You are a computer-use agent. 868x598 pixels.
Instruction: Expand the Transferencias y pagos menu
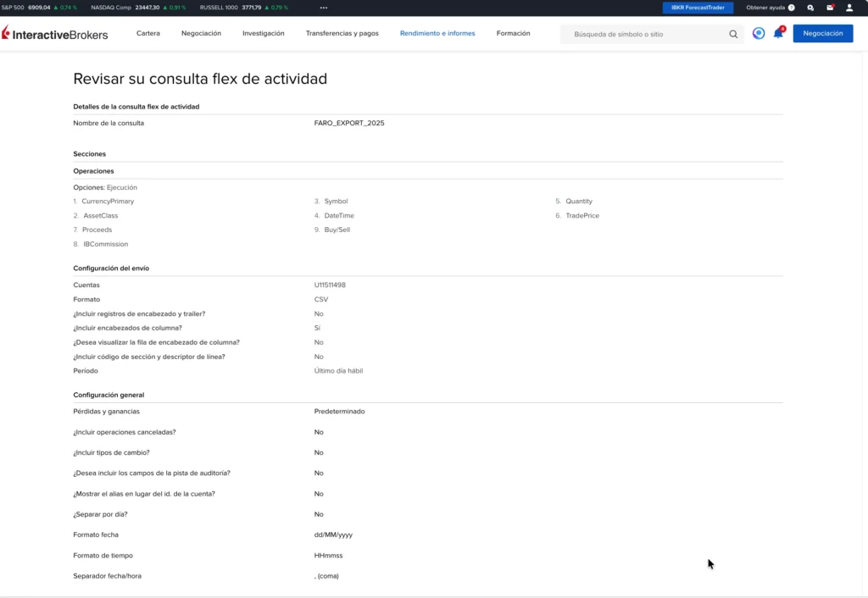point(342,34)
